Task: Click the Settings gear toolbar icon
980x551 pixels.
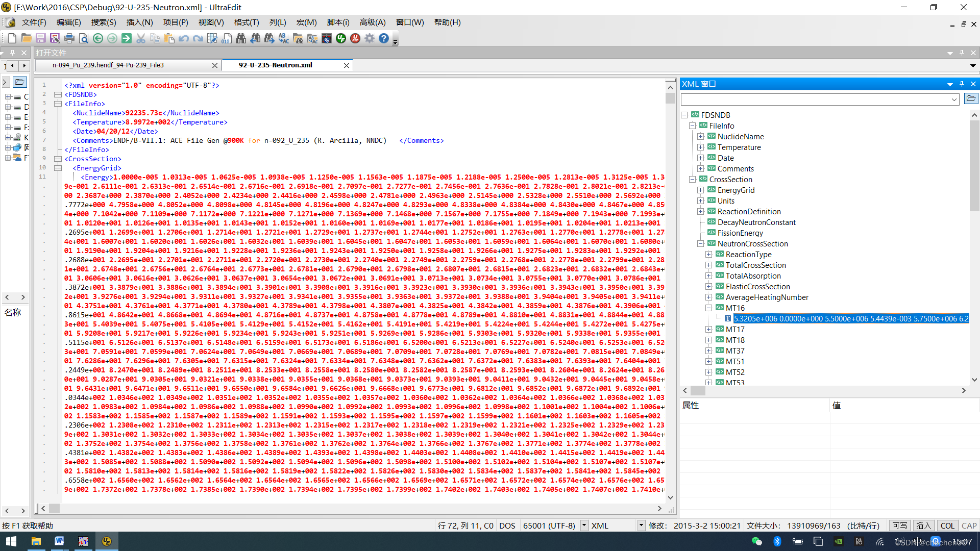Action: 370,38
